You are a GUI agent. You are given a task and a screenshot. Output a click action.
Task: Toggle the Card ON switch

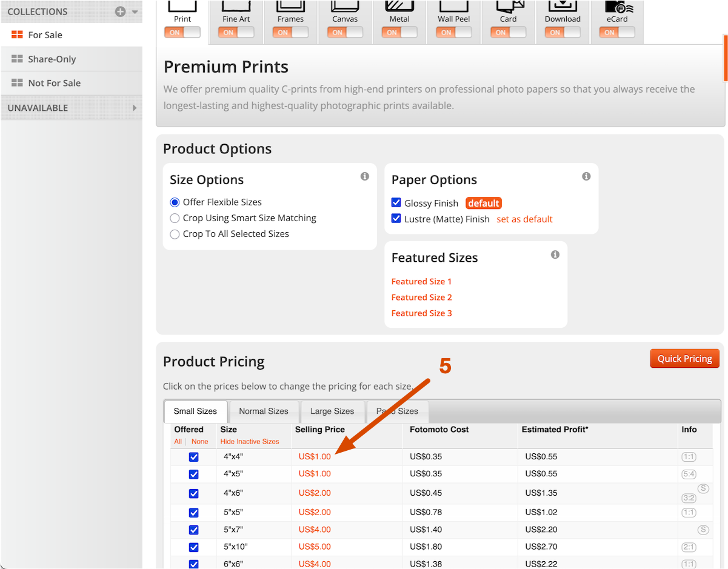click(x=509, y=33)
